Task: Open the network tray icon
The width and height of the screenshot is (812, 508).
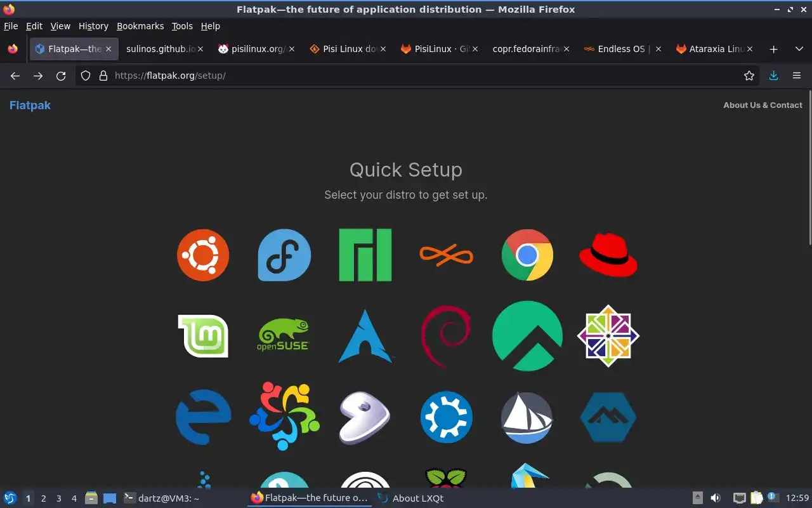Action: [739, 498]
